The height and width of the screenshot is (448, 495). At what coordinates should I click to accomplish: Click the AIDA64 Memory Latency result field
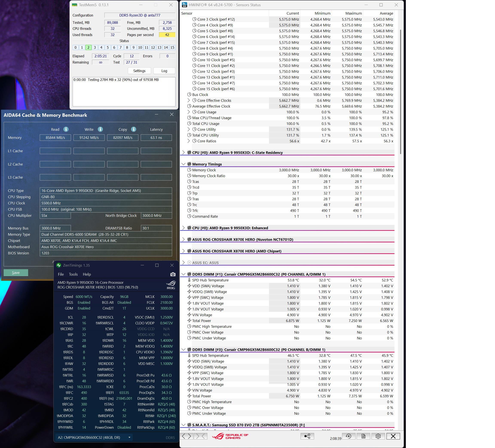(156, 138)
